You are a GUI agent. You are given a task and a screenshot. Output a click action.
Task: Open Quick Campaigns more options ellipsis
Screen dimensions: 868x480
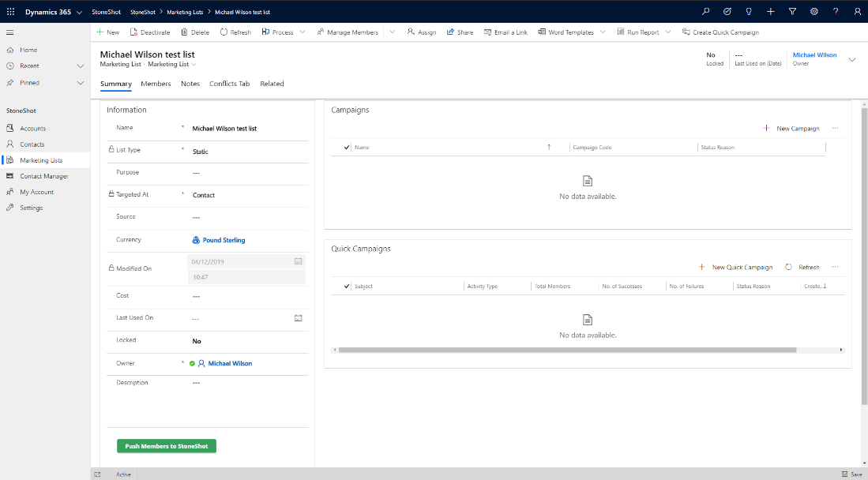836,268
